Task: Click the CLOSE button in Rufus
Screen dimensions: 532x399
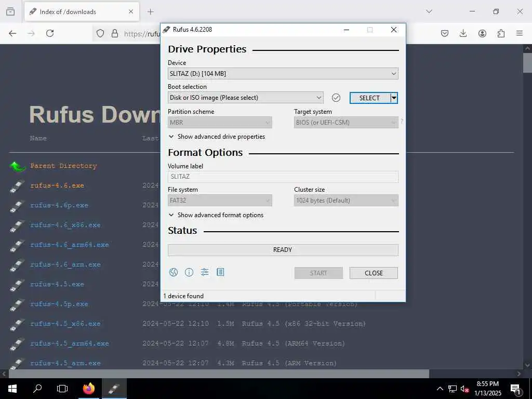Action: [x=374, y=273]
